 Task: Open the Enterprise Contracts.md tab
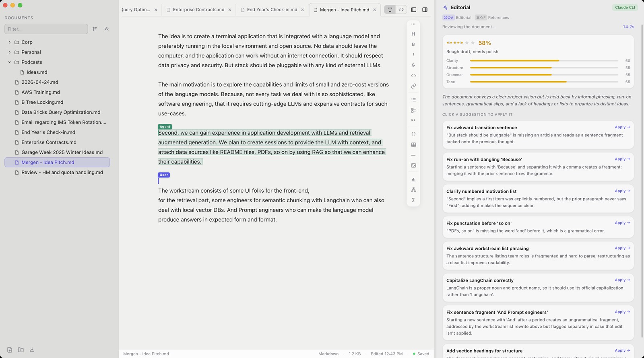pyautogui.click(x=198, y=10)
